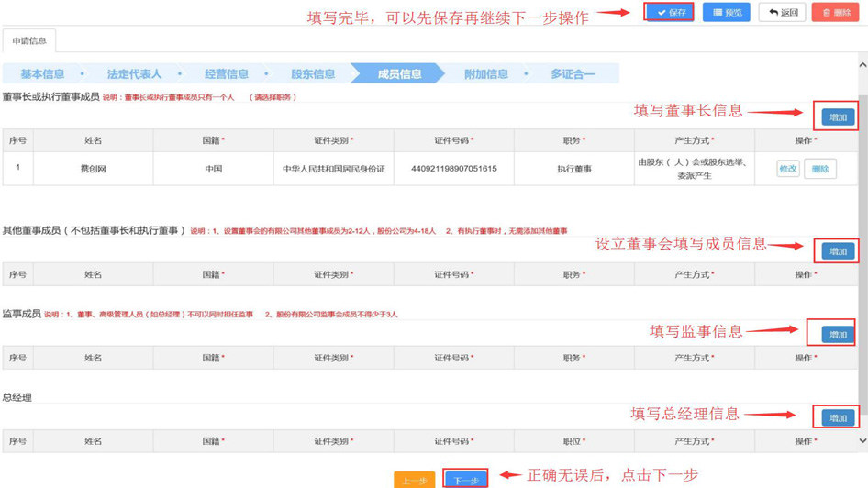Click the red 删除 button at top

835,13
